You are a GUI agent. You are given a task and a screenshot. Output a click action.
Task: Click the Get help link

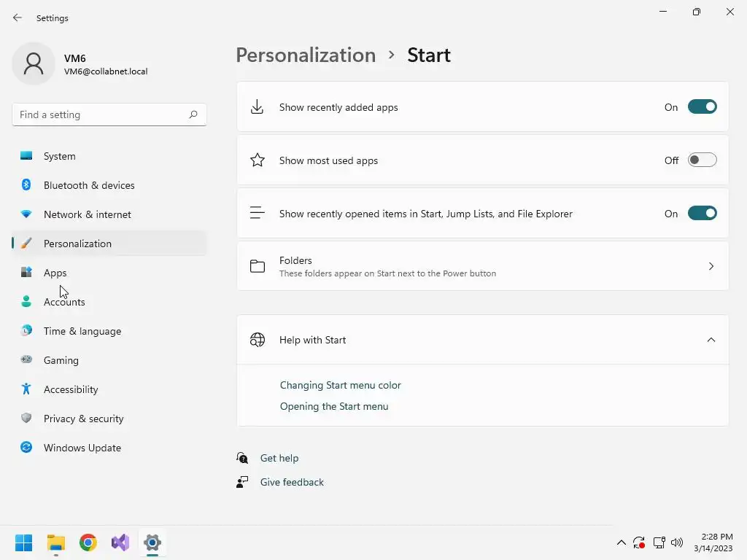pos(279,458)
